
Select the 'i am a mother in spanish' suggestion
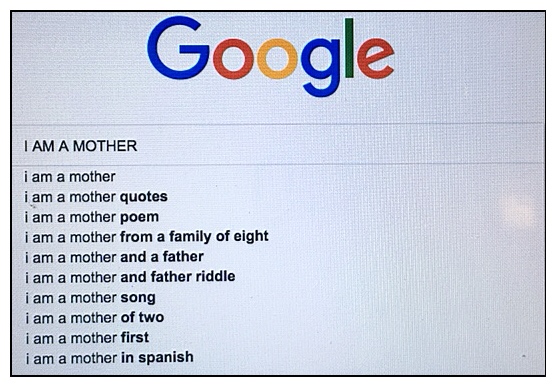pos(109,358)
